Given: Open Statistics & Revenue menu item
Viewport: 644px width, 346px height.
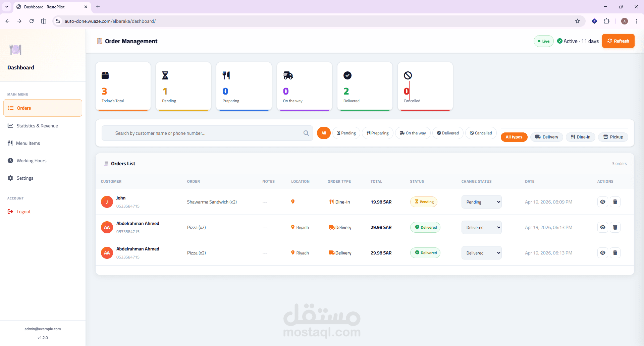Looking at the screenshot, I should (43, 126).
